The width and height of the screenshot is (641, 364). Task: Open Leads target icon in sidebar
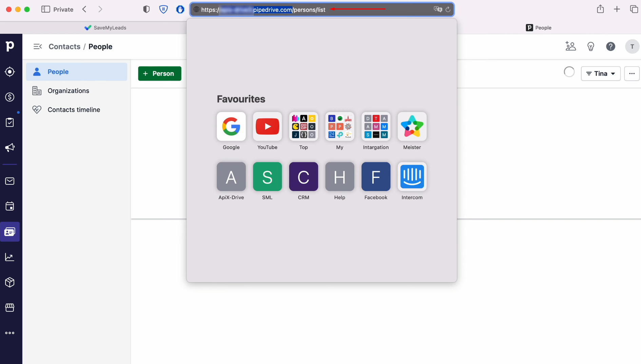coord(10,72)
